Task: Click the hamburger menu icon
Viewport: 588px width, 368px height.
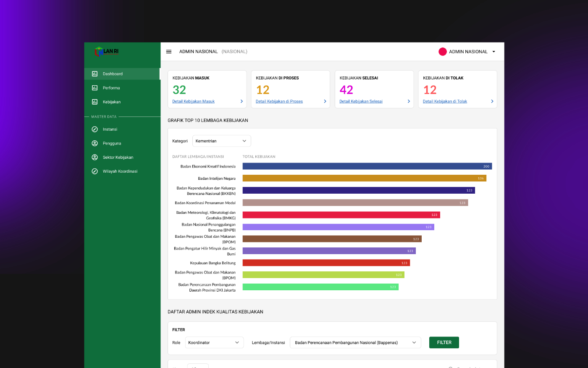Action: tap(169, 52)
